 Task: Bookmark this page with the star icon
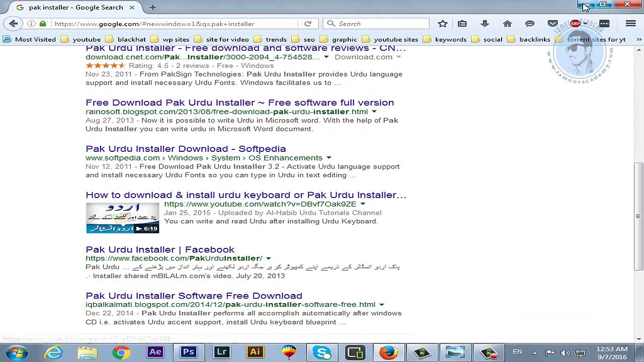[443, 24]
